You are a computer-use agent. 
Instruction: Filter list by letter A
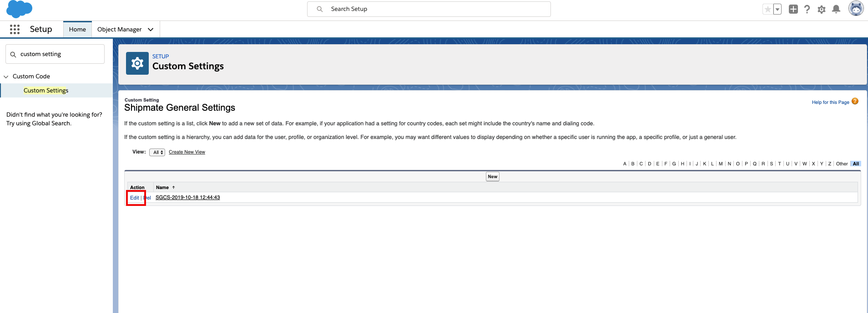(625, 164)
